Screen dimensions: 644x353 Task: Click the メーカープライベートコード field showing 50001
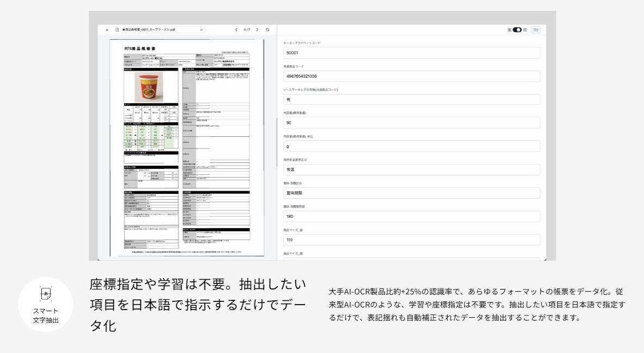(411, 53)
